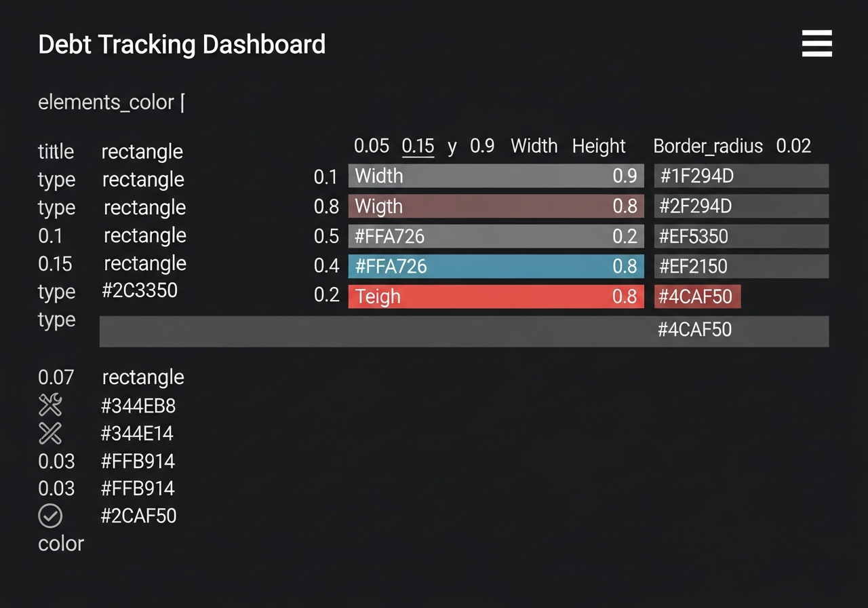Viewport: 868px width, 608px height.
Task: Open the hamburger menu icon
Action: pos(816,44)
